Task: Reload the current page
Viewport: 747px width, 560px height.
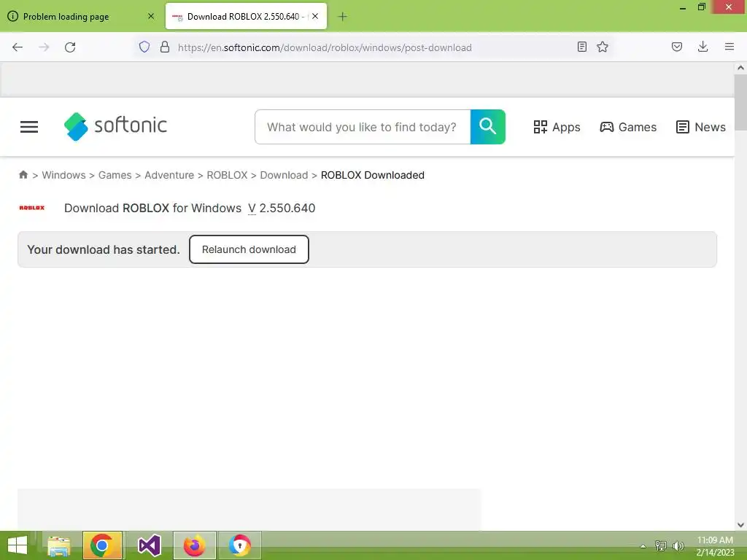Action: [x=70, y=47]
